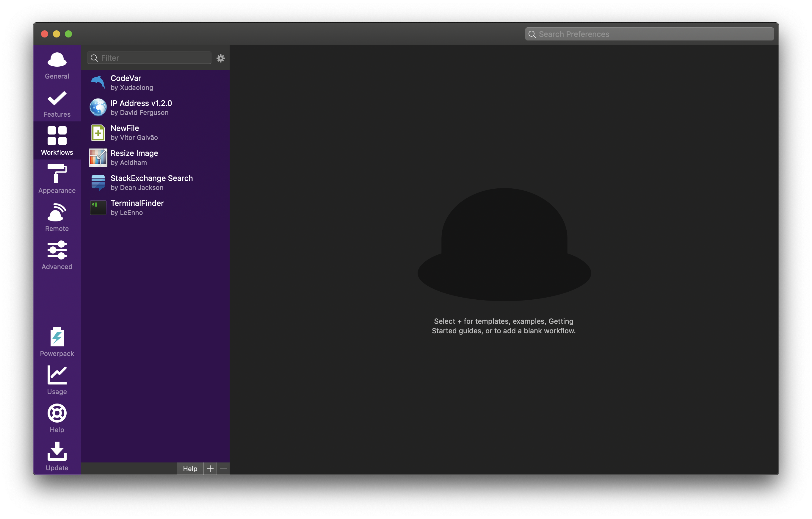Click the green zoom window button

[x=68, y=34]
